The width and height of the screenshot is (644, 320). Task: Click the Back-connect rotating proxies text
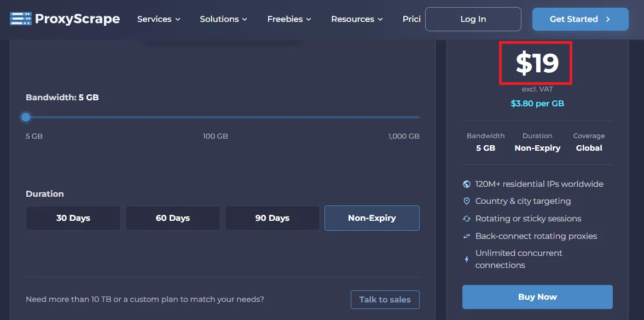point(536,236)
